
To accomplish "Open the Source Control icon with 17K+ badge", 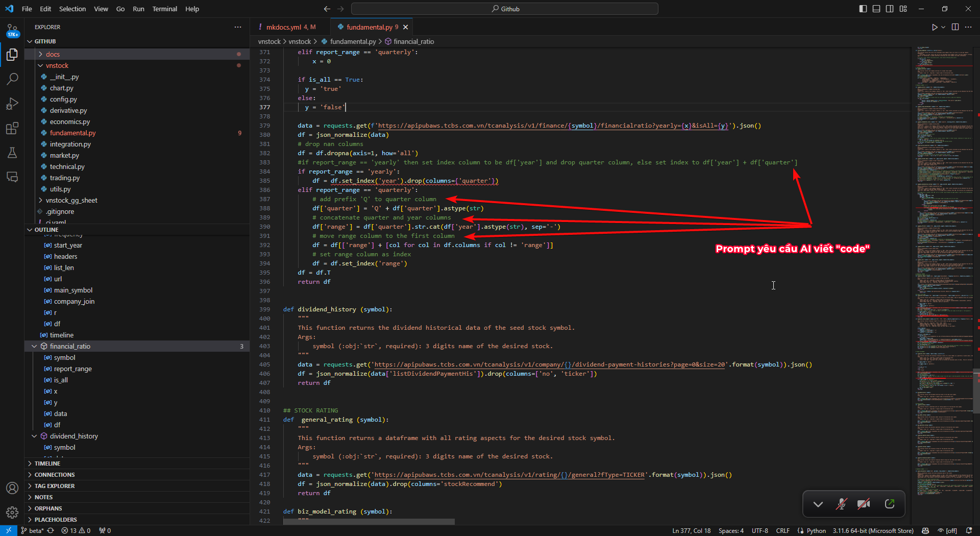I will 12,30.
